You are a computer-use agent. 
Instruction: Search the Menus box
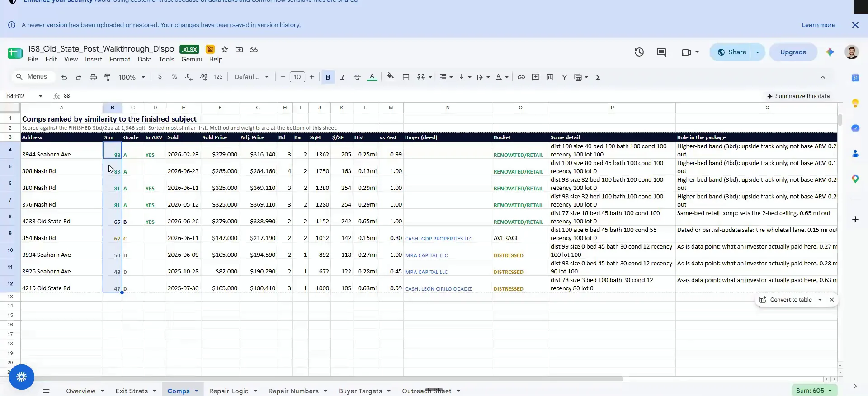pos(33,77)
